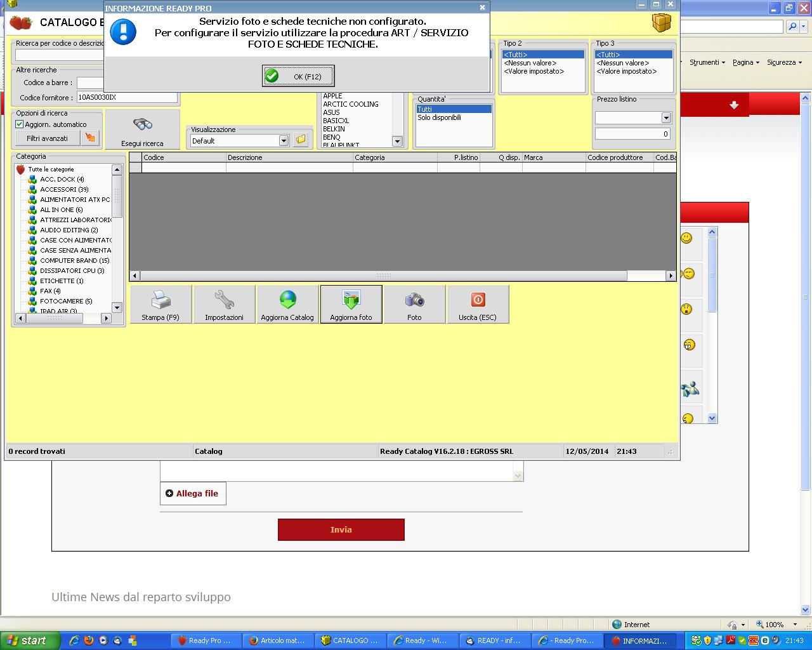Open the 100% zoom dropdown in browser status bar

click(795, 625)
